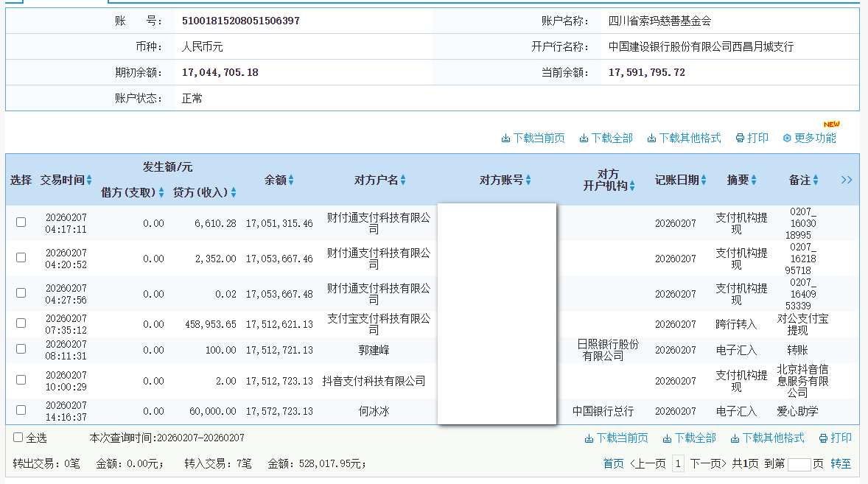Click the 打印 printer icon above the table
This screenshot has height=484, width=868.
(x=738, y=138)
